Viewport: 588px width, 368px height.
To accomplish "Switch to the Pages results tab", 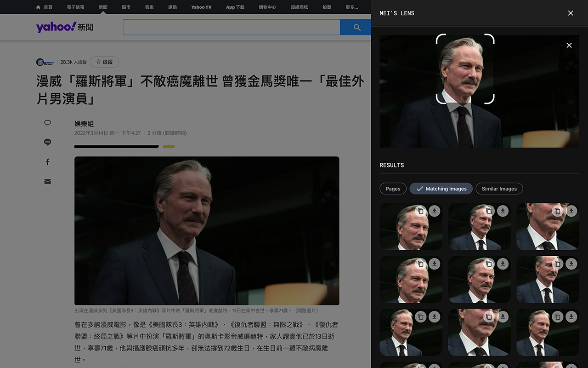I will 393,189.
